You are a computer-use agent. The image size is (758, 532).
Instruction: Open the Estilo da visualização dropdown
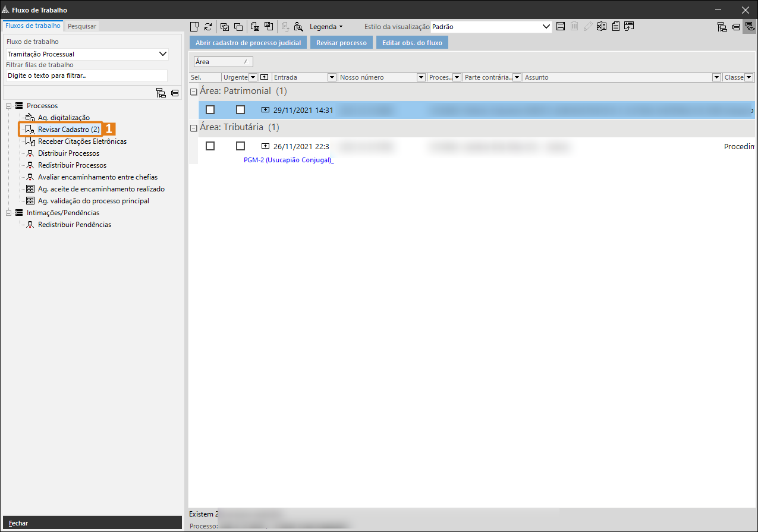(x=547, y=27)
